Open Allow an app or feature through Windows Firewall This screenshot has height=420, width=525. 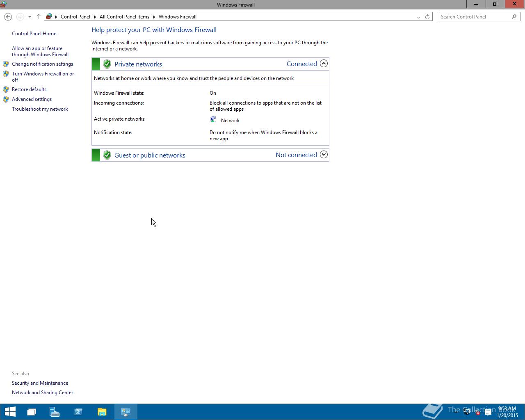(x=40, y=51)
